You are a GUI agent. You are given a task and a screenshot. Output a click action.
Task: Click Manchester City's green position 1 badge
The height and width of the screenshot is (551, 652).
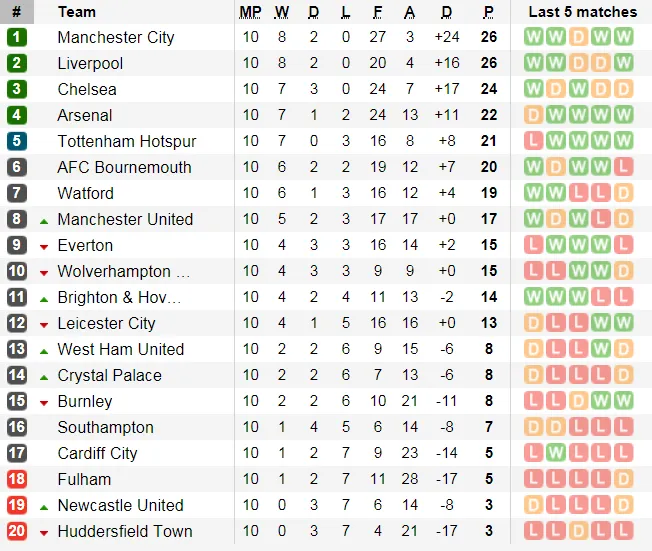17,37
